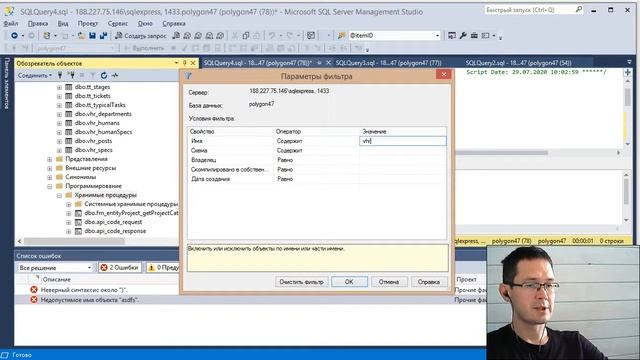Switch to the SQLQuery2.sql tab
The image size is (640, 360).
(518, 63)
